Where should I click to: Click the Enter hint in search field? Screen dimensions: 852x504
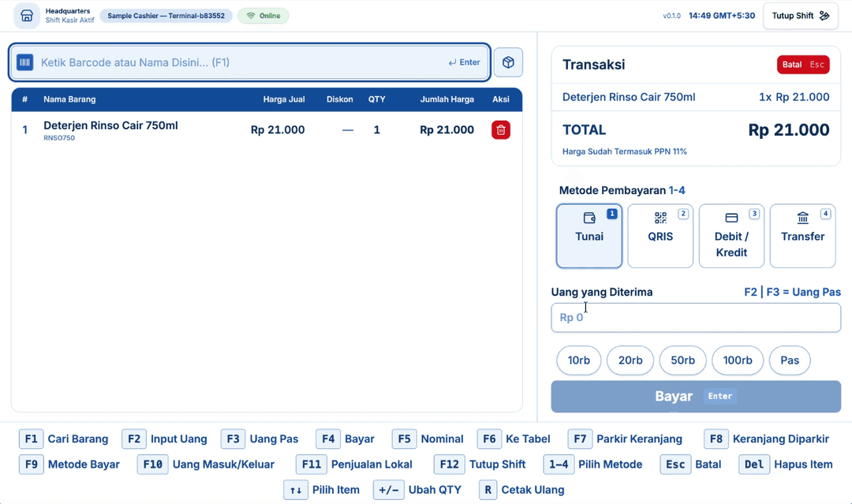[x=464, y=62]
